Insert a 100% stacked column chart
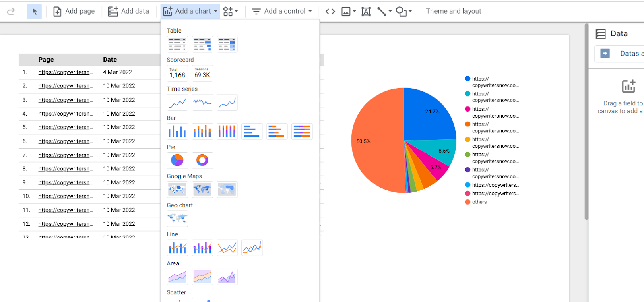Viewport: 644px width, 302px height. [227, 131]
